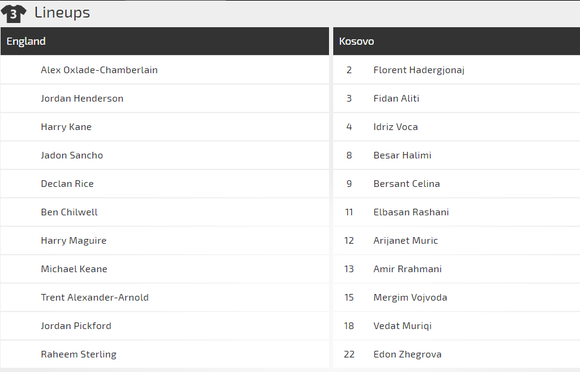Click Florent Hadergjonaj in Kosovo lineup
The image size is (580, 372).
click(419, 70)
